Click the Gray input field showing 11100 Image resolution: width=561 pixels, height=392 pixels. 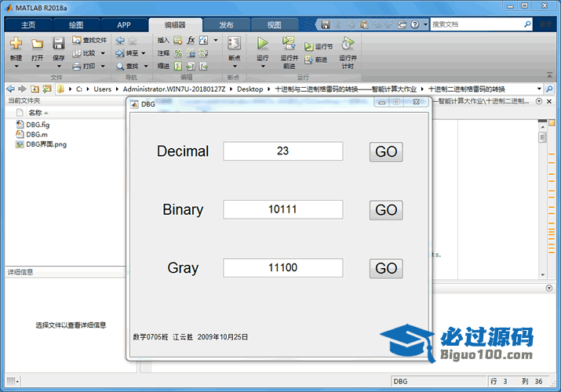[x=283, y=267]
